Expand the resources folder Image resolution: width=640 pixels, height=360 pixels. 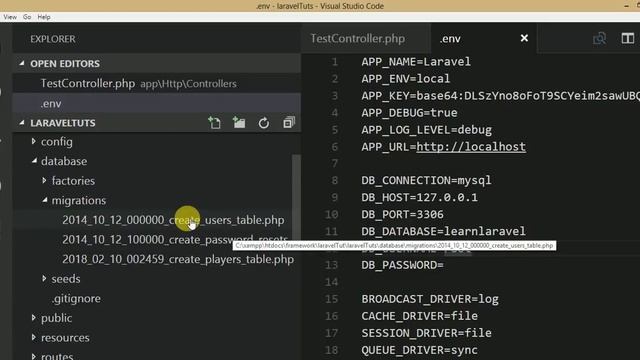point(65,338)
